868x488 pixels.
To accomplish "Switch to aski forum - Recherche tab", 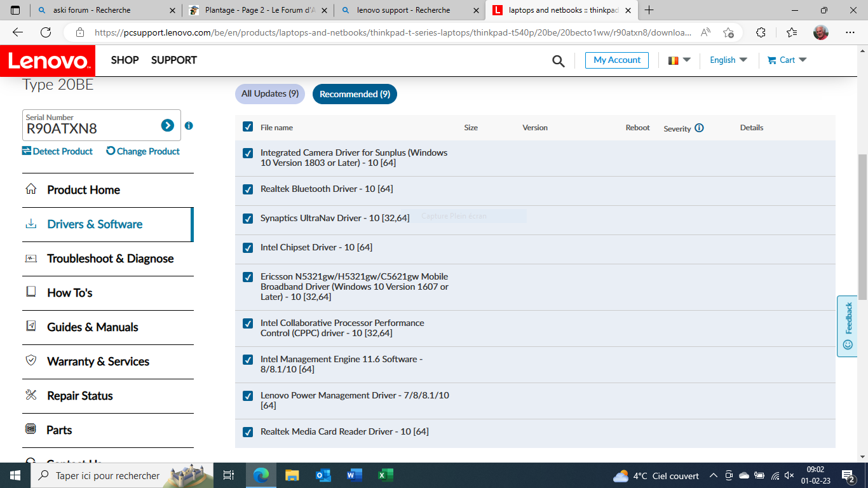I will tap(106, 10).
